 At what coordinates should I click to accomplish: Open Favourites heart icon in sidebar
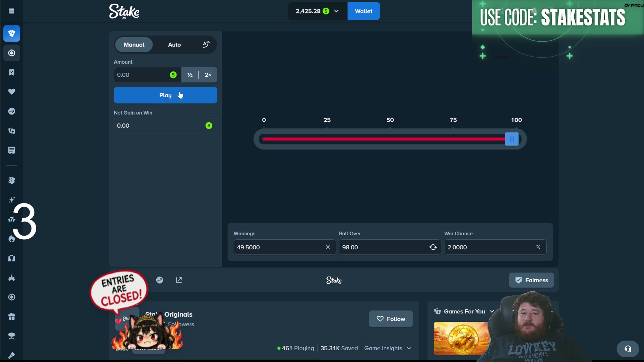(12, 92)
